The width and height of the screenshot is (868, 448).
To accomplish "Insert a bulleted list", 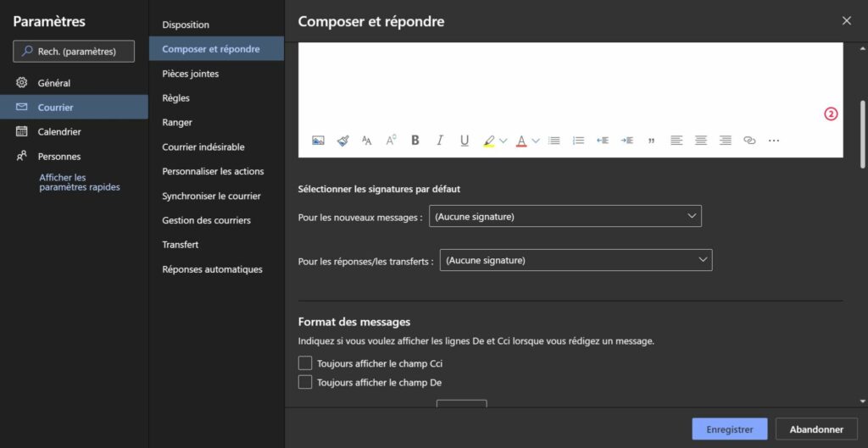I will pyautogui.click(x=554, y=141).
